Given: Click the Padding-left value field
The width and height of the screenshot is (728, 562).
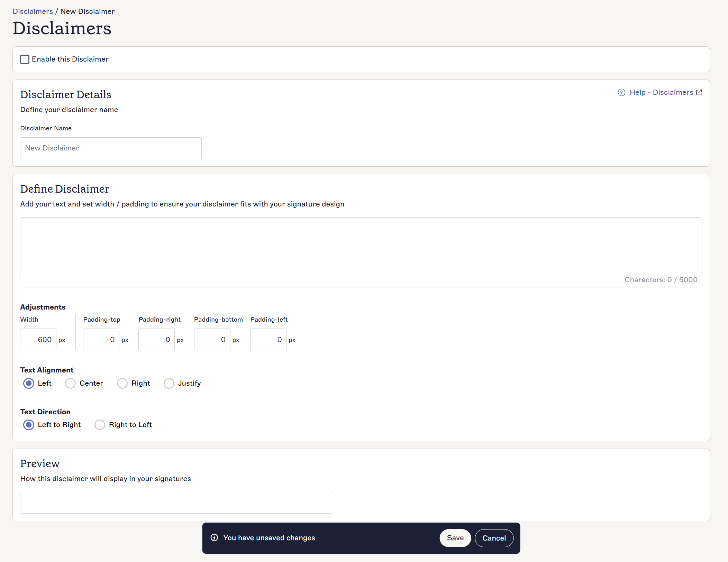Looking at the screenshot, I should (268, 340).
